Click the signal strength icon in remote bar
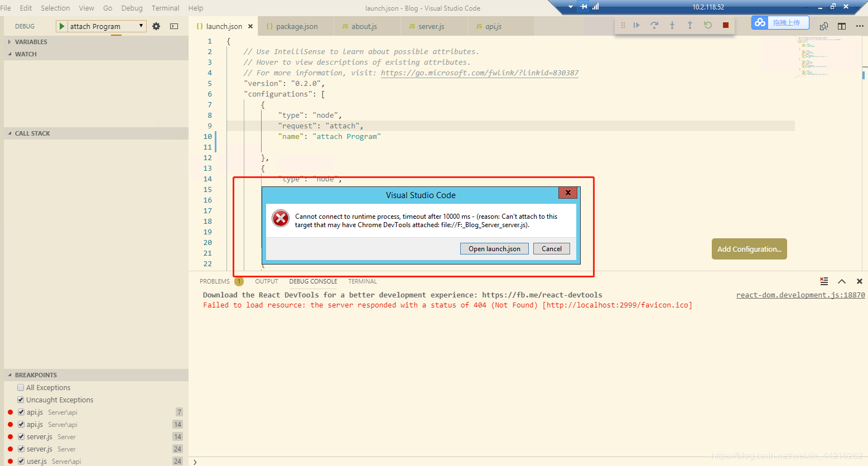This screenshot has width=868, height=466. pos(596,7)
